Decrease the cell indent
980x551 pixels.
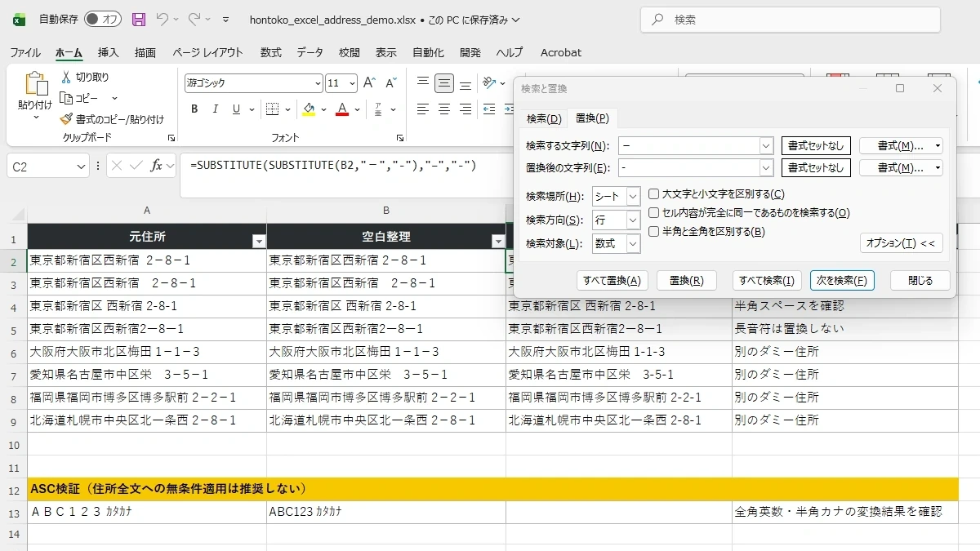(x=489, y=109)
